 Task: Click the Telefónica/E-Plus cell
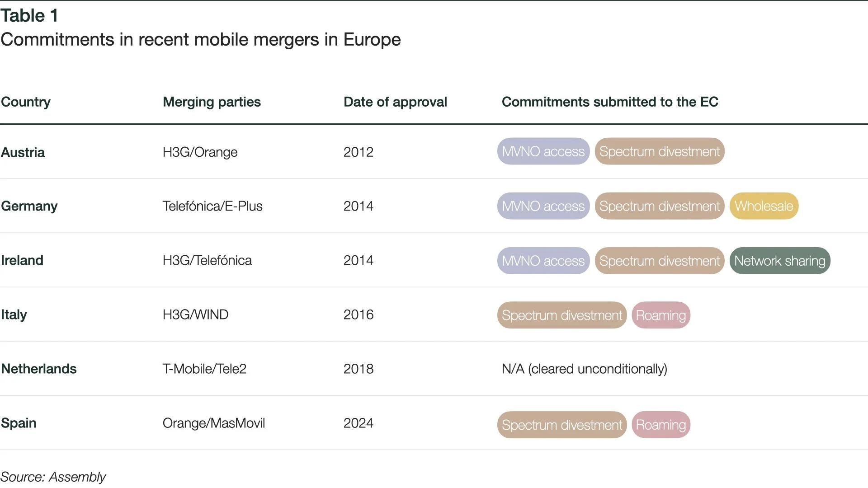(x=212, y=206)
